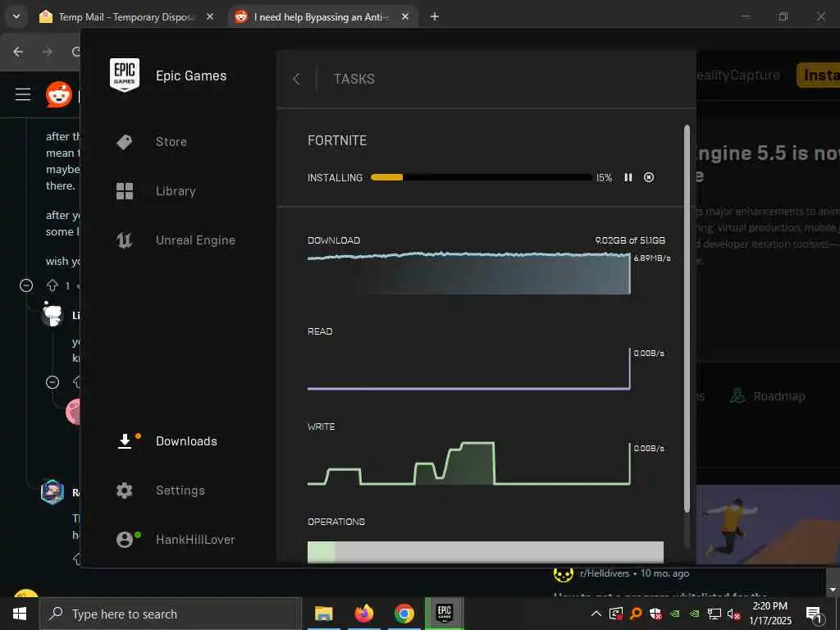Open Settings in sidebar
The image size is (840, 630).
[x=180, y=491]
